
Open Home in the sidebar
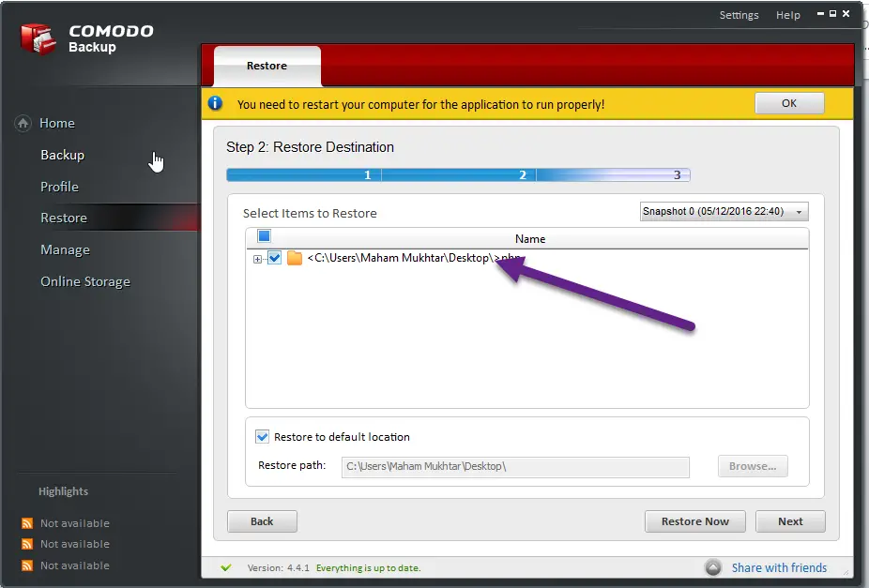pos(57,123)
